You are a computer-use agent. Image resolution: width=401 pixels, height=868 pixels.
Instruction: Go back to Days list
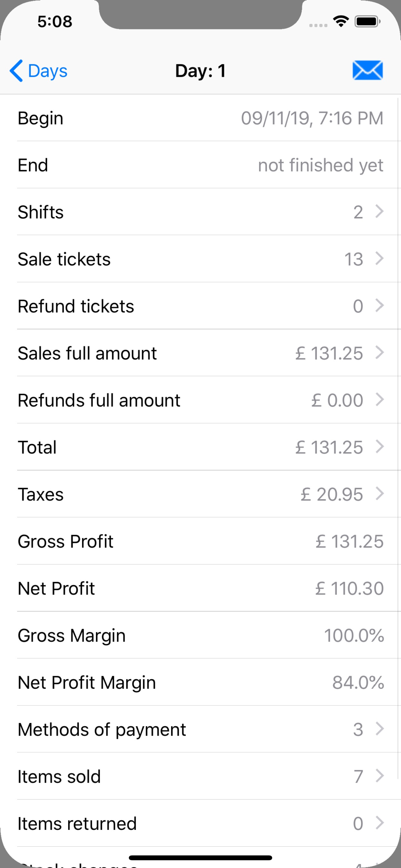[38, 71]
